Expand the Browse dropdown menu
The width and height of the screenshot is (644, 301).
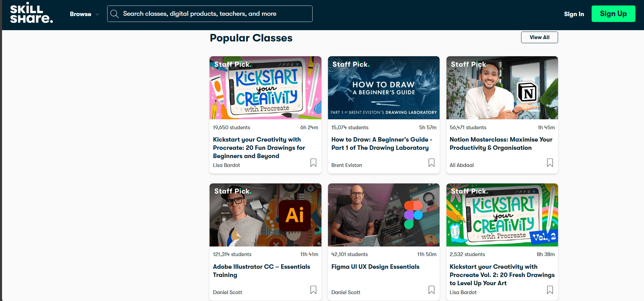pos(81,14)
